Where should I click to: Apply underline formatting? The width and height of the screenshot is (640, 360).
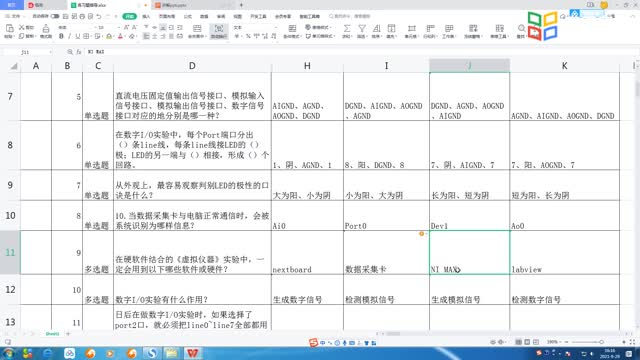pyautogui.click(x=78, y=36)
